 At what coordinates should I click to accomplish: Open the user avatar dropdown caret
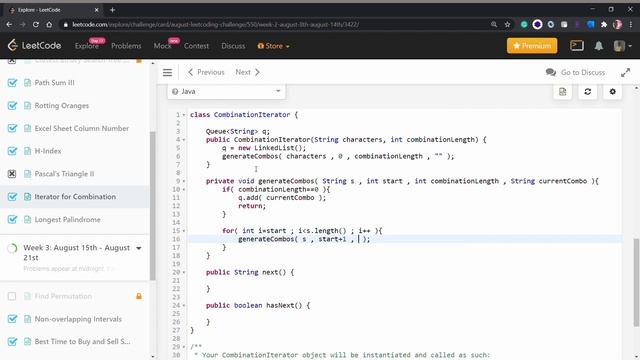pos(630,46)
